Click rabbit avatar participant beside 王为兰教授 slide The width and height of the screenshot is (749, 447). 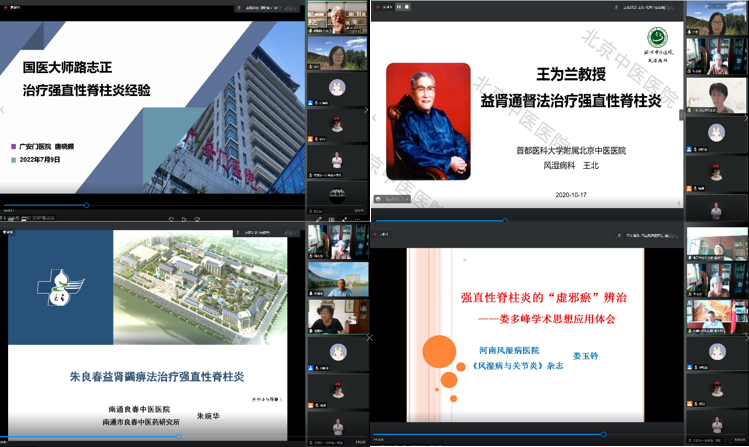716,133
